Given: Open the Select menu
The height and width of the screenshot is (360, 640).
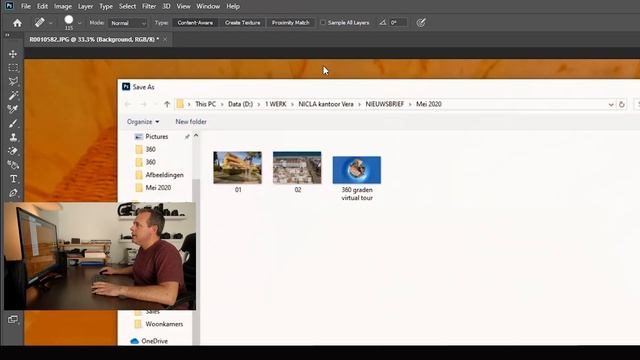Looking at the screenshot, I should coord(127,6).
